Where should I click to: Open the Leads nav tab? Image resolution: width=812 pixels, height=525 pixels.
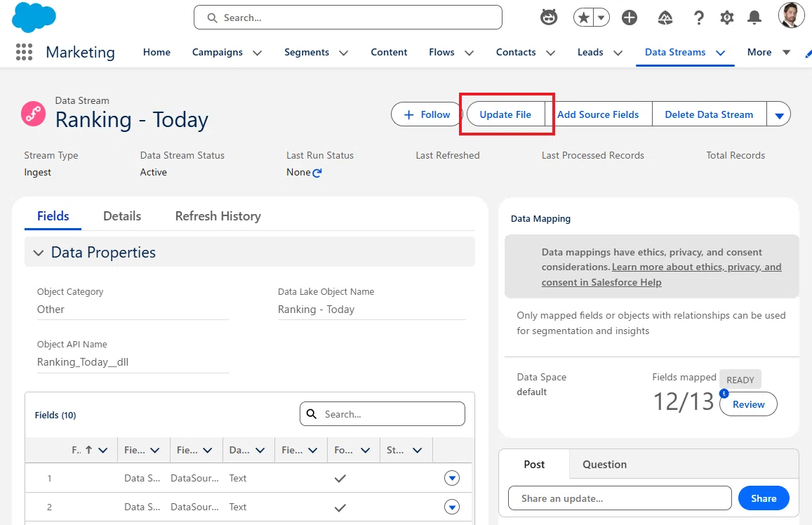(590, 53)
